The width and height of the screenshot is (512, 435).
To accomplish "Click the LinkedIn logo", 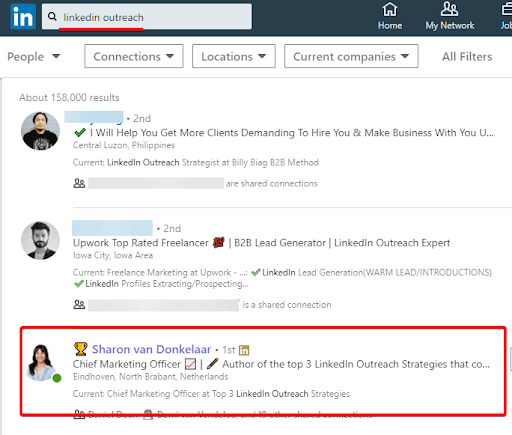I will coord(23,17).
